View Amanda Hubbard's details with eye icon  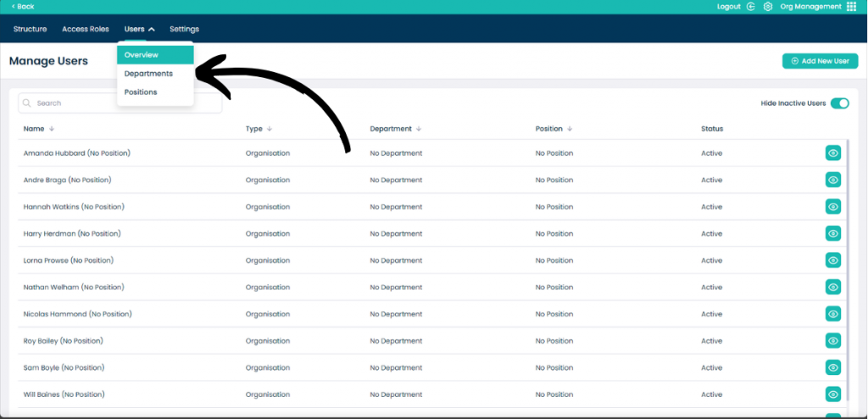(832, 153)
